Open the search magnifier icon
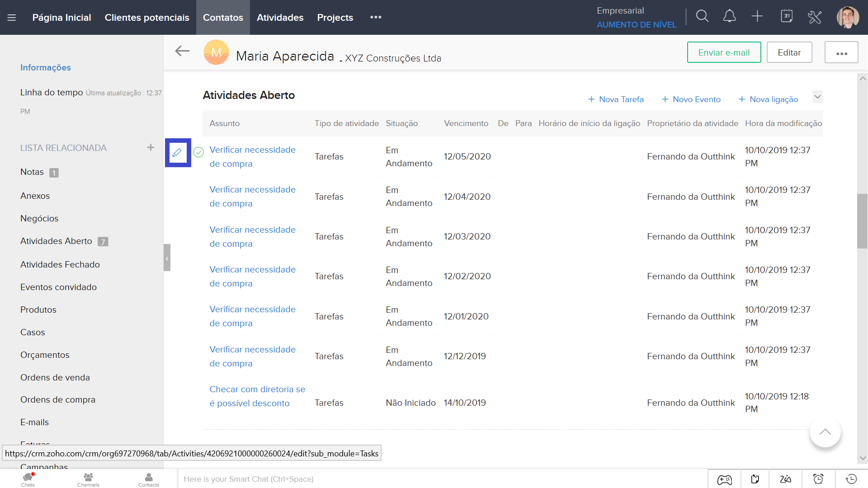 (x=702, y=17)
